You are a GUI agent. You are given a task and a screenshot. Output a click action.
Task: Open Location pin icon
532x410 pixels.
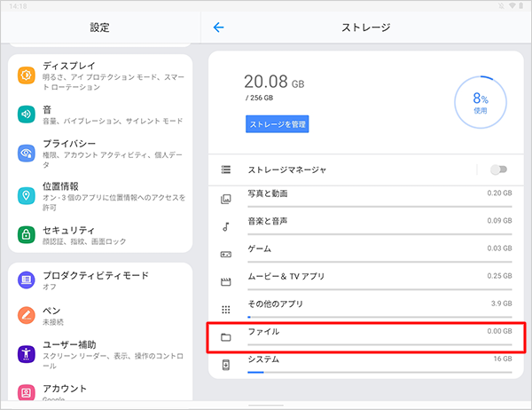(26, 195)
